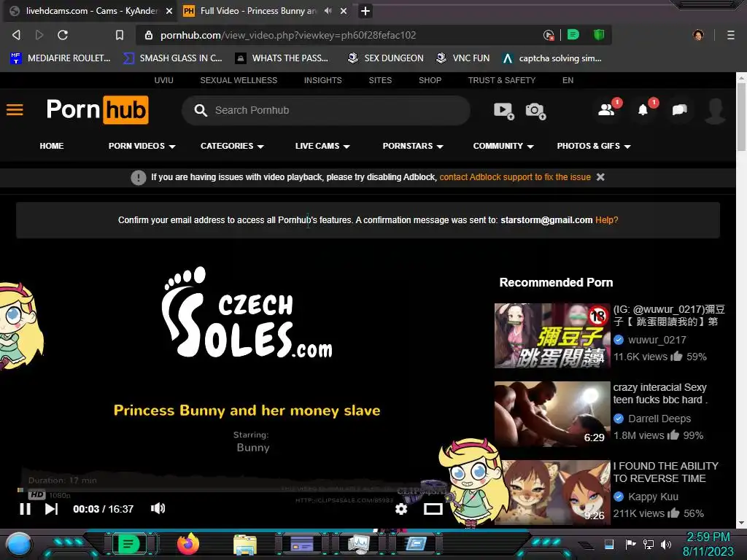This screenshot has height=560, width=747.
Task: Open the MEDIAFIRE ROULET... bookmark
Action: [61, 58]
